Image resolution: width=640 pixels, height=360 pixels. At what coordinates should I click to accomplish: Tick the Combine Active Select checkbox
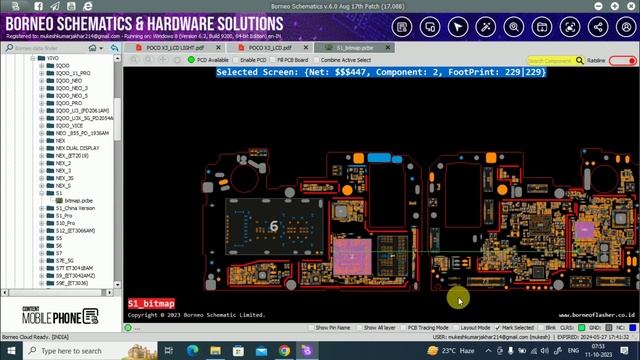coord(316,60)
